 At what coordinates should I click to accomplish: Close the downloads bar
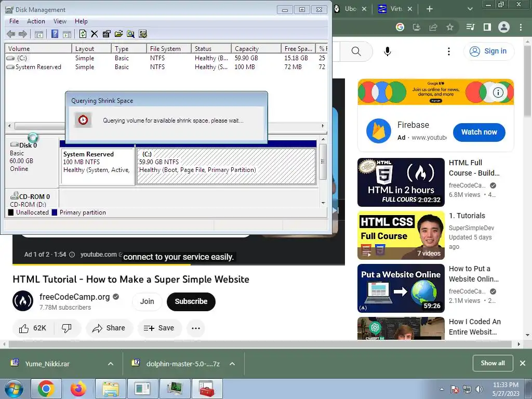pos(523,363)
